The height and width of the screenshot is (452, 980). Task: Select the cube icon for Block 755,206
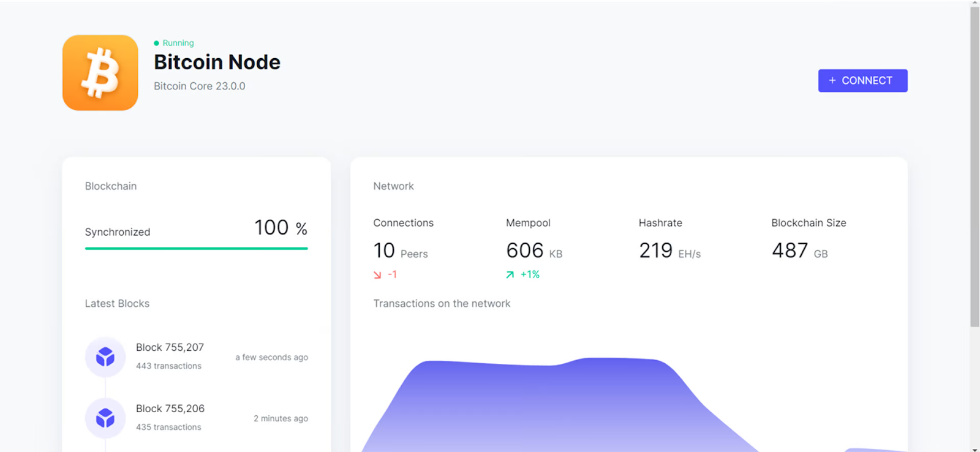(105, 418)
